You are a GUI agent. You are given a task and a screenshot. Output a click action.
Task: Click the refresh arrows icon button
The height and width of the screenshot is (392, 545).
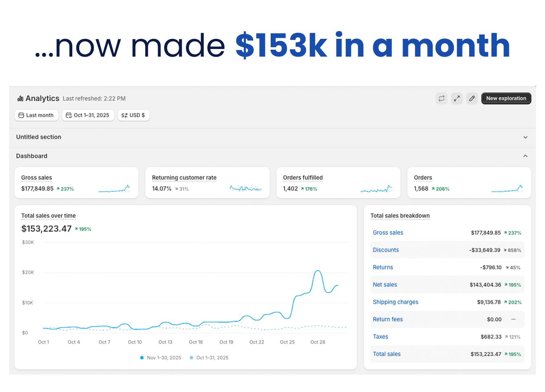click(x=441, y=98)
